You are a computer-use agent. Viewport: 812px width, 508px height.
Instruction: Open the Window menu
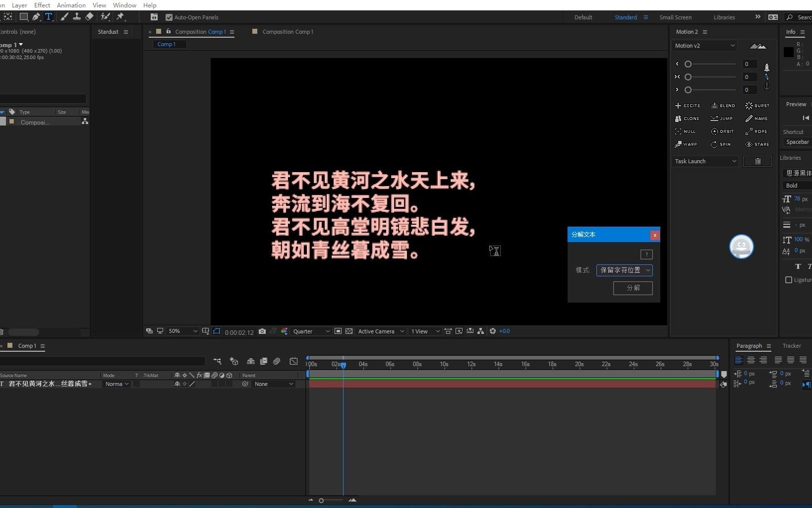(x=124, y=5)
